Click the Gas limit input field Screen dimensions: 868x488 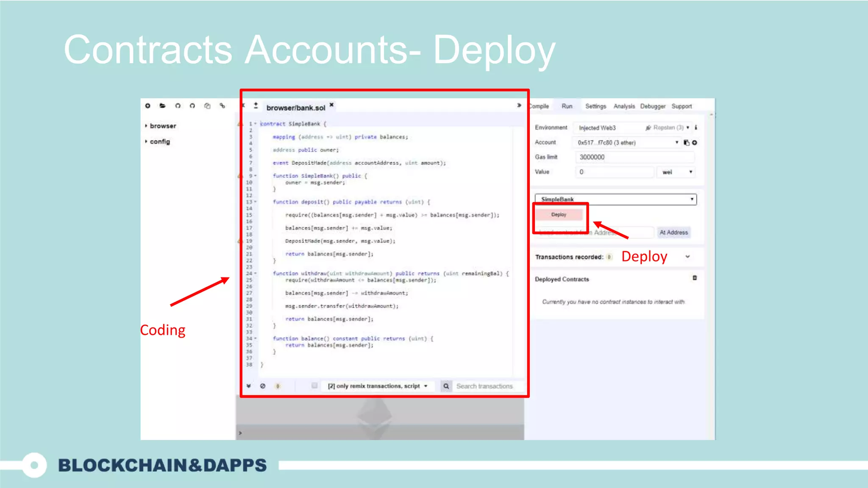pos(635,157)
